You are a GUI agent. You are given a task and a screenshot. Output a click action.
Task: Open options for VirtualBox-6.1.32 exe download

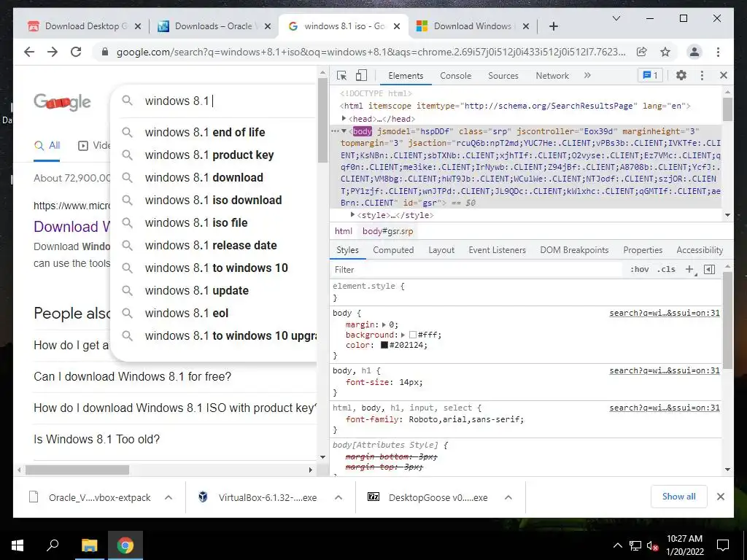pyautogui.click(x=338, y=497)
